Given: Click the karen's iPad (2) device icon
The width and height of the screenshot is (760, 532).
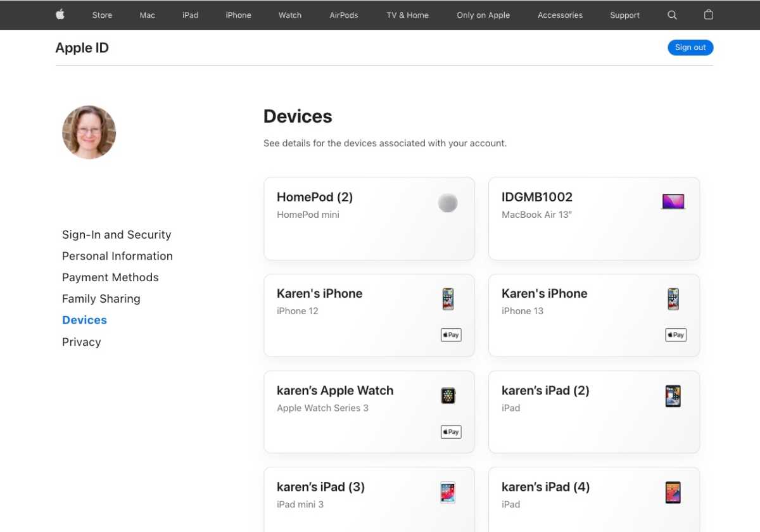Looking at the screenshot, I should pos(673,396).
